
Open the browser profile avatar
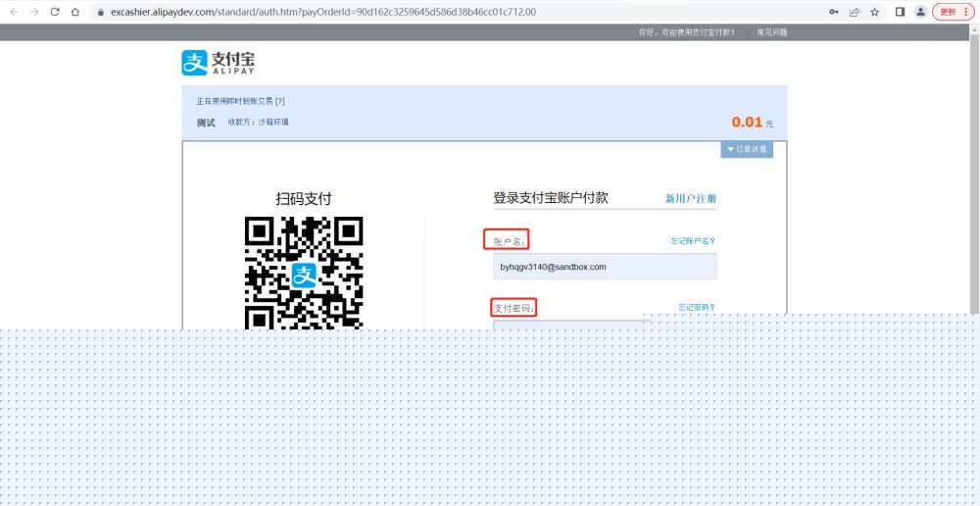click(x=920, y=12)
